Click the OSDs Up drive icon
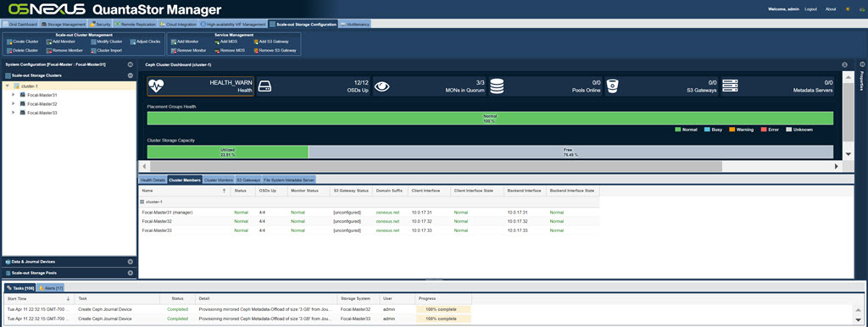 264,86
